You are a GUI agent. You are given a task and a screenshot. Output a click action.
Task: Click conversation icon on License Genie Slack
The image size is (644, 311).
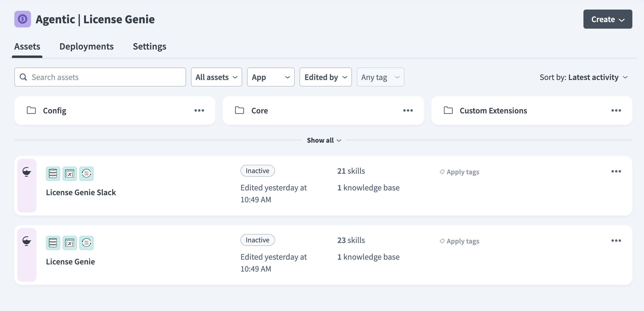(87, 174)
